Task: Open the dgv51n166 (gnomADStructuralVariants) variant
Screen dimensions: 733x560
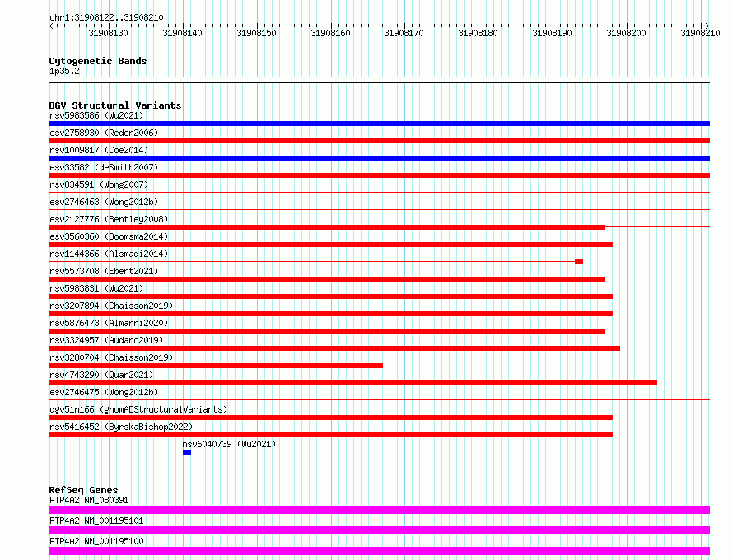Action: pos(138,409)
